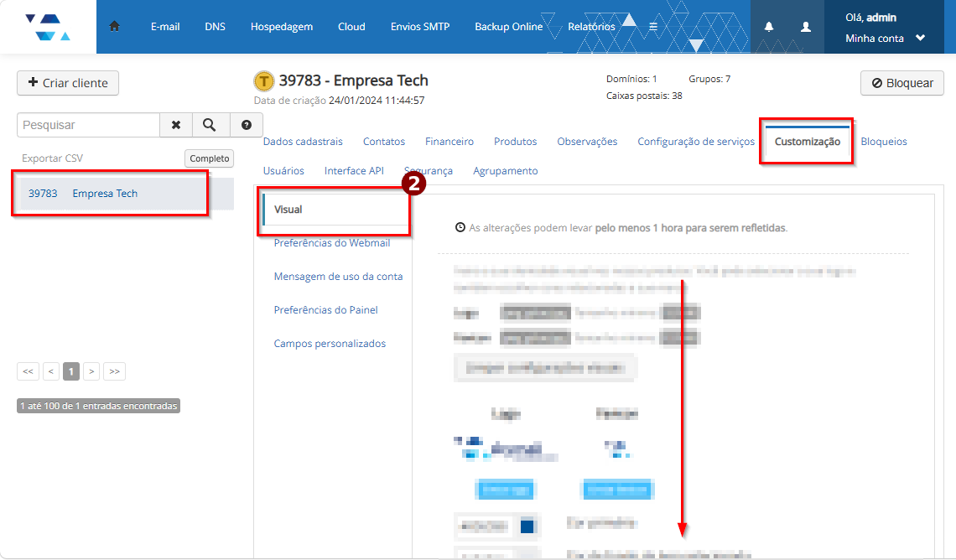Image resolution: width=956 pixels, height=560 pixels.
Task: Go to the home icon in navbar
Action: tap(114, 26)
